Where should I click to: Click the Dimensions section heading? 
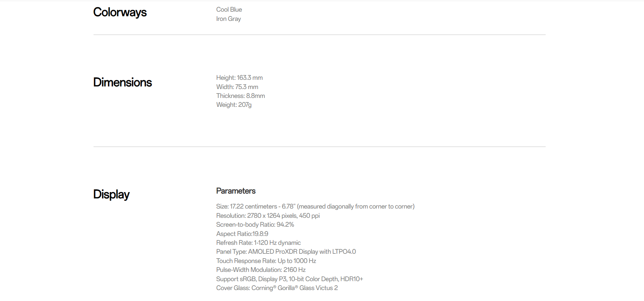(x=122, y=82)
